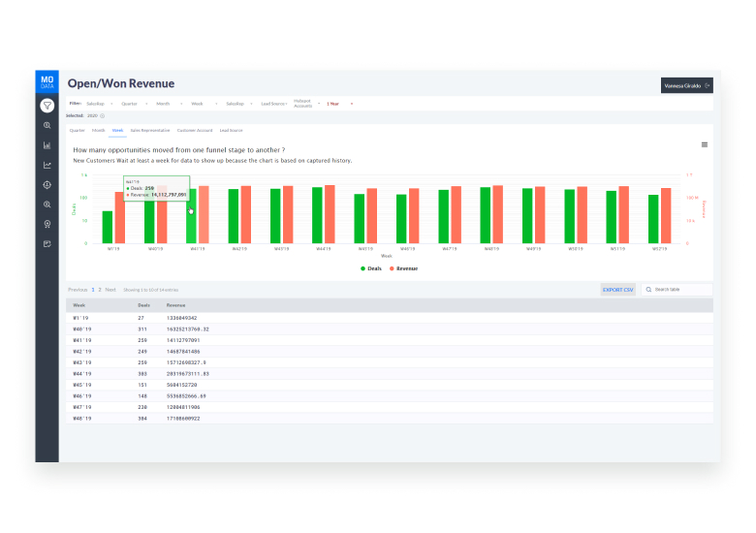Select table page 1
This screenshot has width=756, height=533.
[x=93, y=290]
